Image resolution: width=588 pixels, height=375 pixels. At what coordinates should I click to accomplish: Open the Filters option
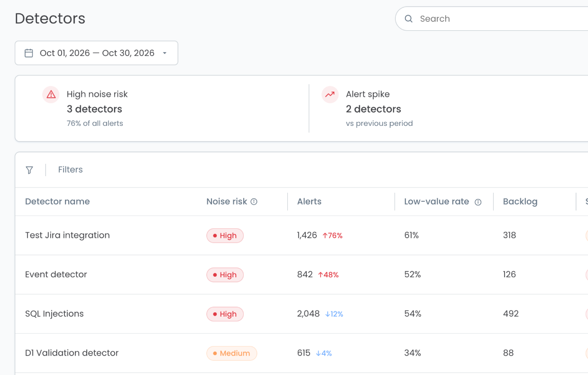pos(70,169)
